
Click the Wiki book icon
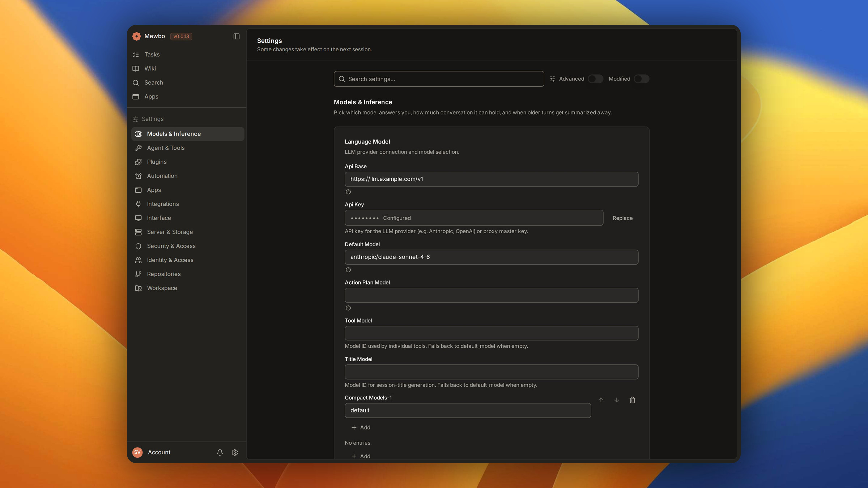pos(136,69)
